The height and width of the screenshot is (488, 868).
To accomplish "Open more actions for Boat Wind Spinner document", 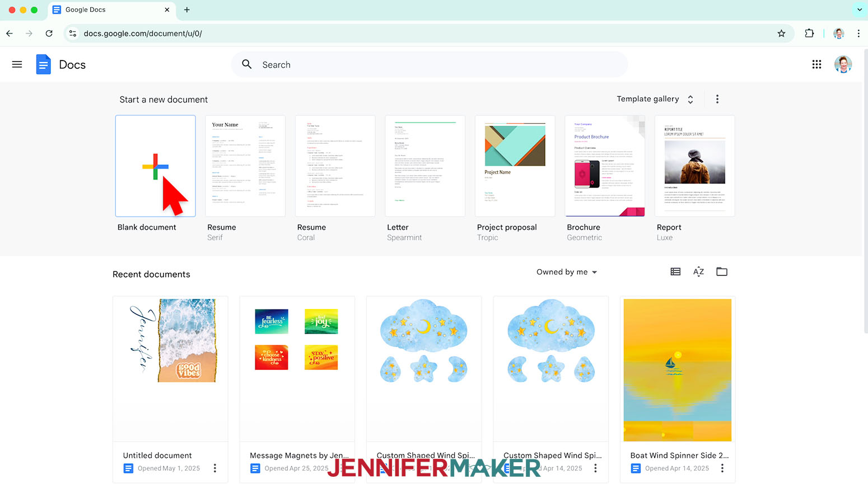I will [722, 468].
